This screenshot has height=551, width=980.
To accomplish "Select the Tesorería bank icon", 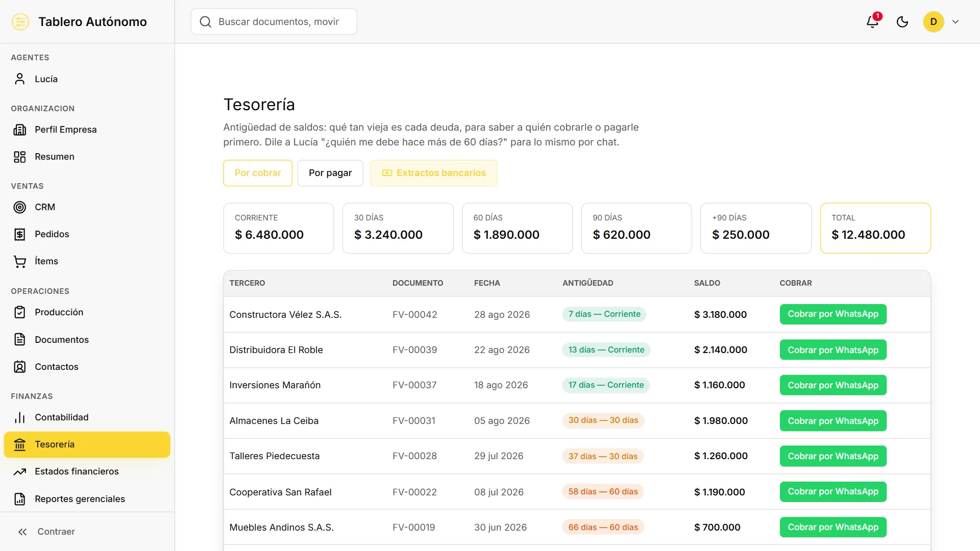I will (19, 444).
